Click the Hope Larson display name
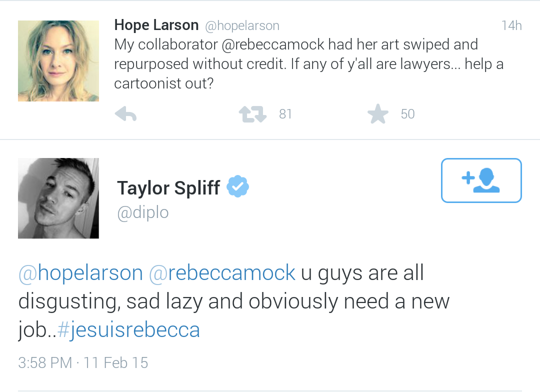 click(x=156, y=25)
